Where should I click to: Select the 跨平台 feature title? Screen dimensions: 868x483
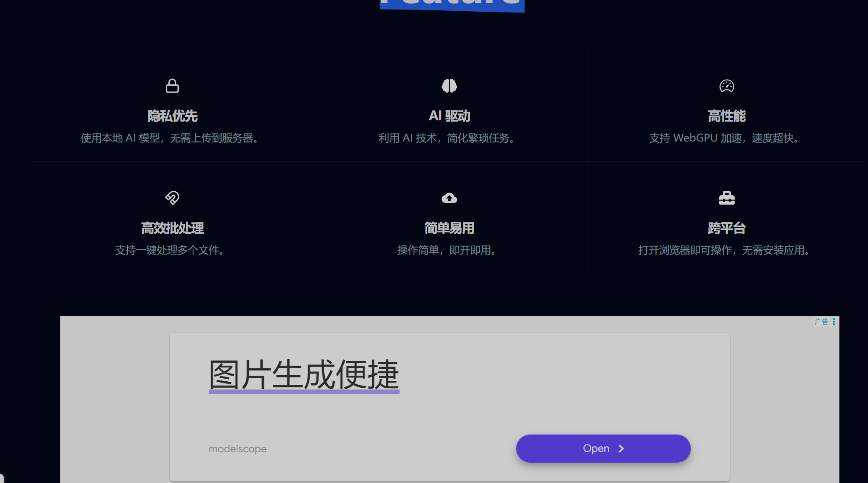726,228
